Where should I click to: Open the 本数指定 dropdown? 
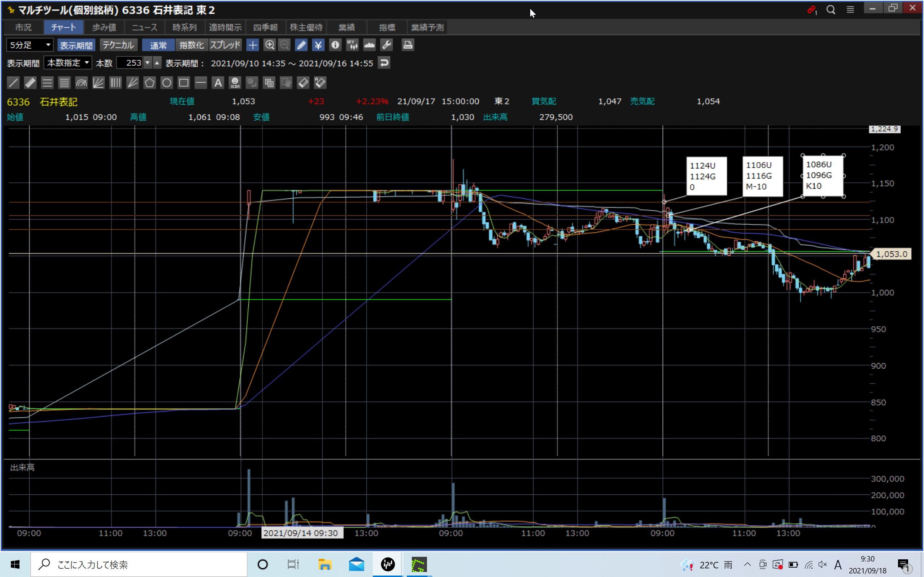pos(67,63)
